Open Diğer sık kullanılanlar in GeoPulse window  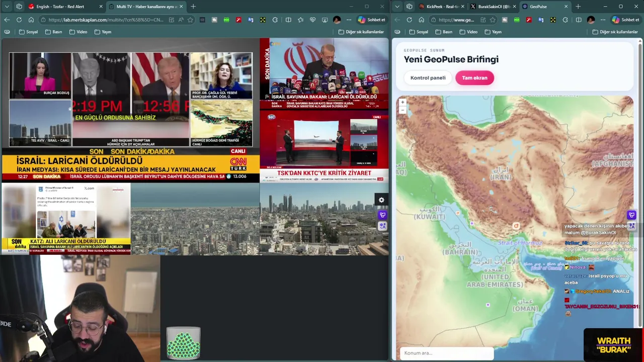pos(614,32)
